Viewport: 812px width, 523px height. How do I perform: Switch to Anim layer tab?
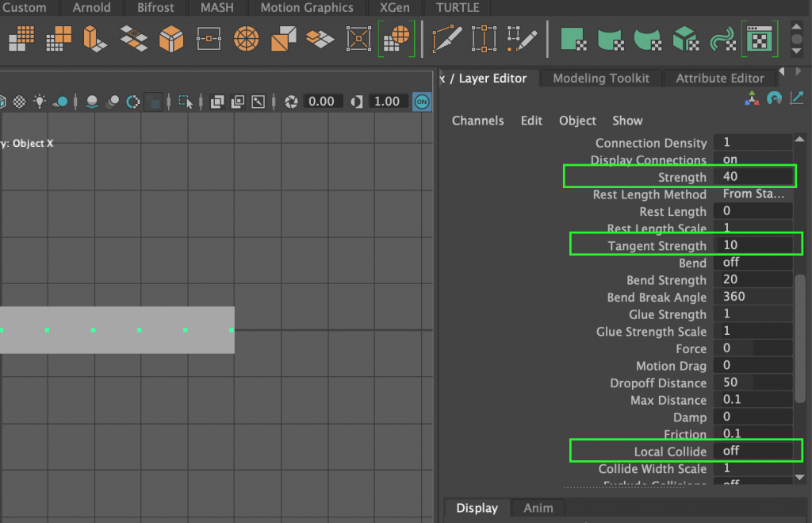(x=538, y=508)
